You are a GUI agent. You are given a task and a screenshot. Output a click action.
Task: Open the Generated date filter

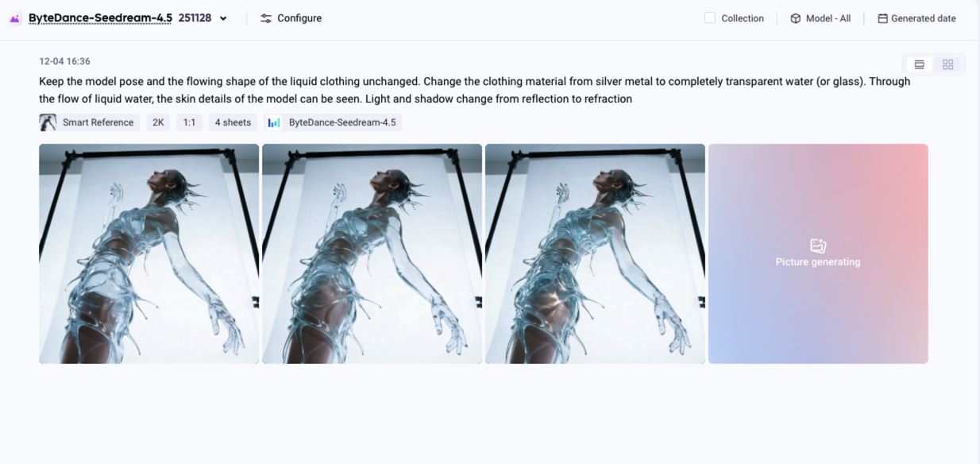tap(916, 18)
